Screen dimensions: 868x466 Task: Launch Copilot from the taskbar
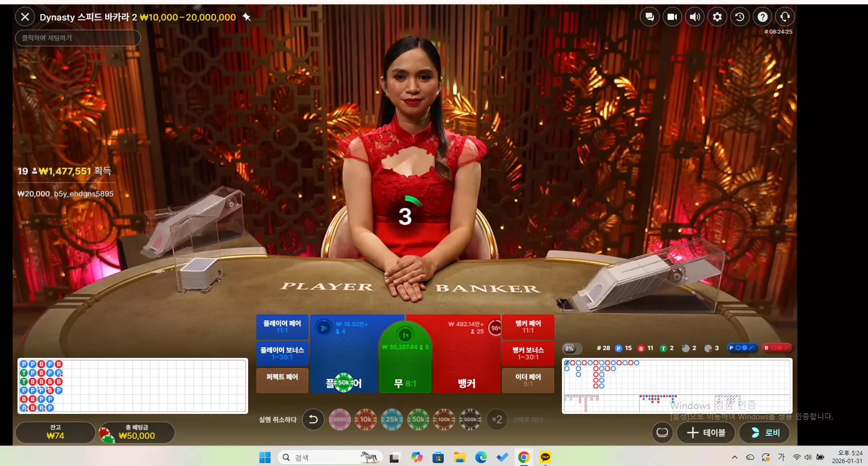tap(416, 457)
